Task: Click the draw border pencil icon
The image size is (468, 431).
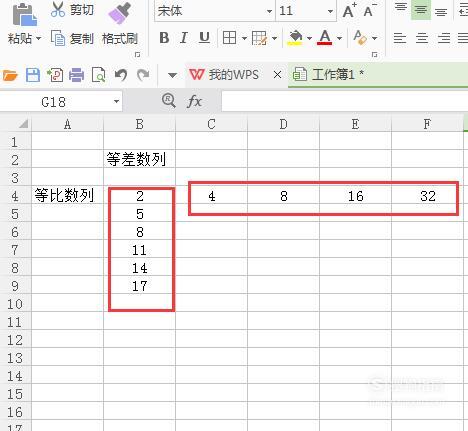Action: click(259, 38)
